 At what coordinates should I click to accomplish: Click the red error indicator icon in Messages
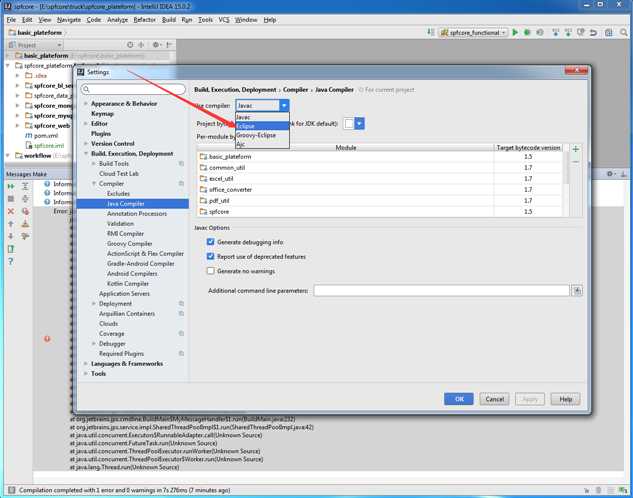point(47,339)
